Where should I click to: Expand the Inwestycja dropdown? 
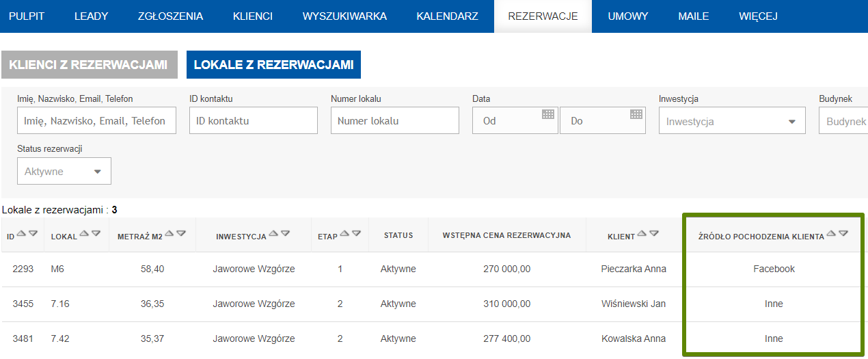pos(732,120)
